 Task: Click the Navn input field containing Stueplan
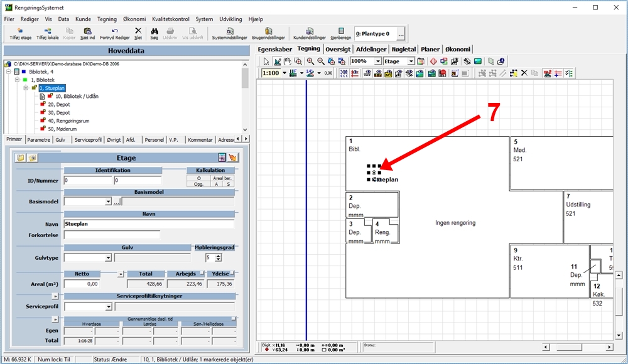click(149, 224)
